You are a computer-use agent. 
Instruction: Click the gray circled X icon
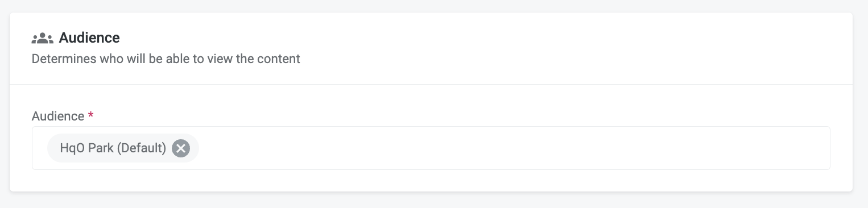pyautogui.click(x=181, y=148)
